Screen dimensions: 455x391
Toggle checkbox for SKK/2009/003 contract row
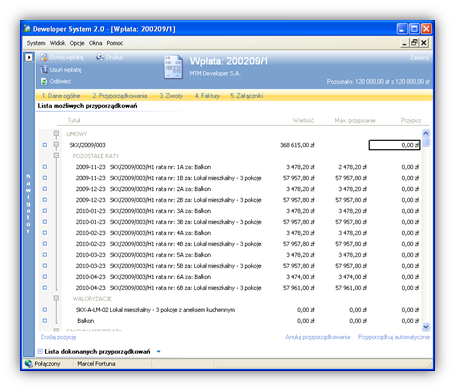coord(45,145)
